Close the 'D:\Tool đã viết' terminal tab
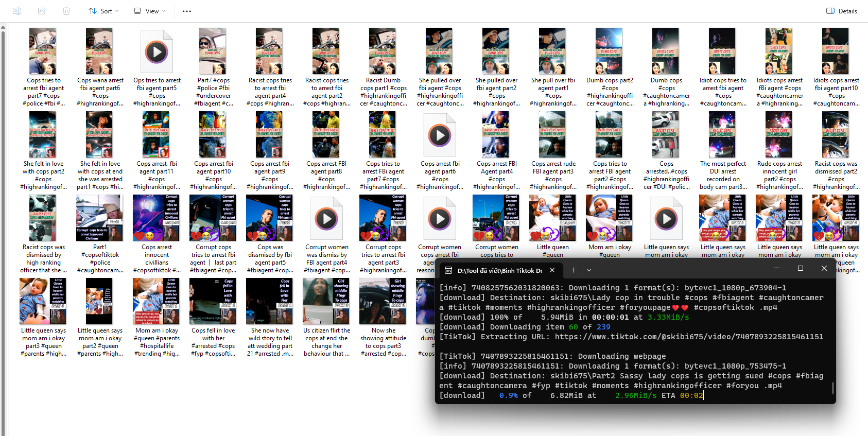 tap(552, 270)
